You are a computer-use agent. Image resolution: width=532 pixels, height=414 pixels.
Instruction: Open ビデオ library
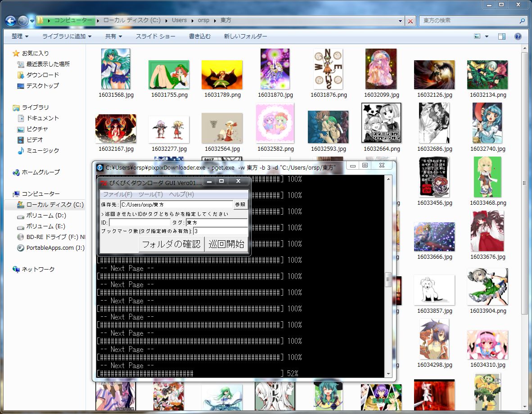pyautogui.click(x=35, y=140)
